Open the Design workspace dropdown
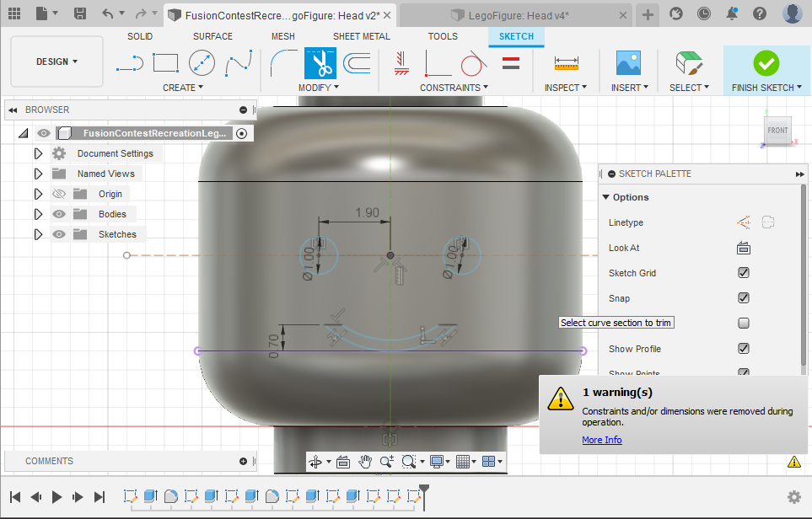The image size is (812, 519). 57,62
